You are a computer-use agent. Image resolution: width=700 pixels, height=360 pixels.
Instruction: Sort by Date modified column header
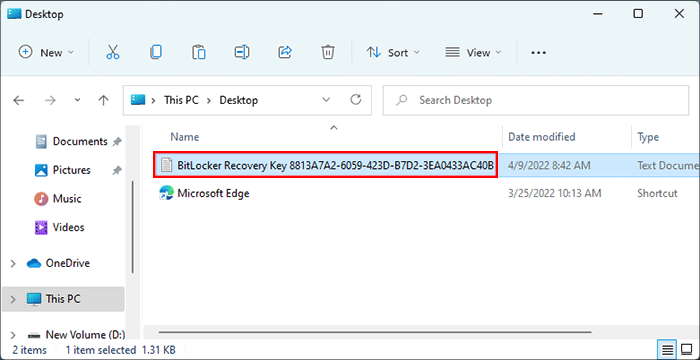542,137
